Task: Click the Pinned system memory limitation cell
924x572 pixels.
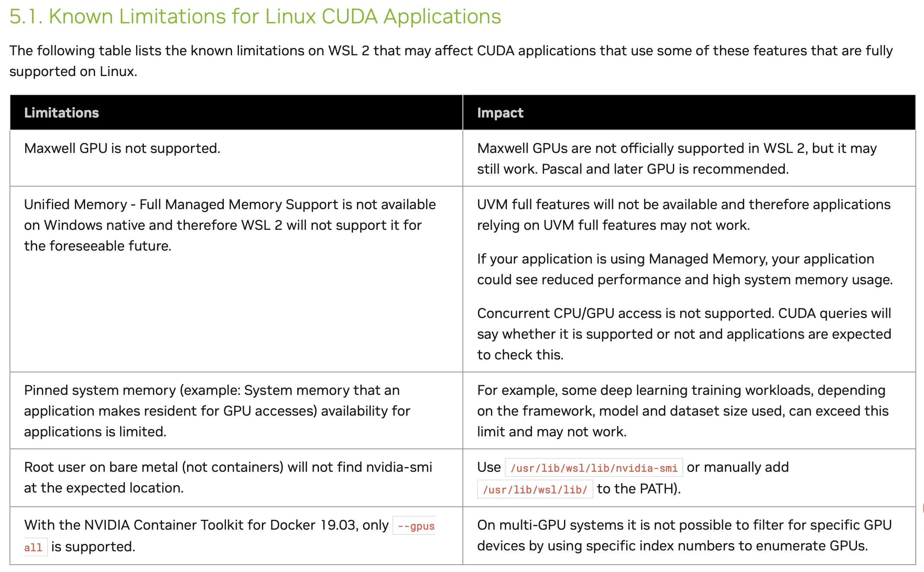Action: (217, 410)
